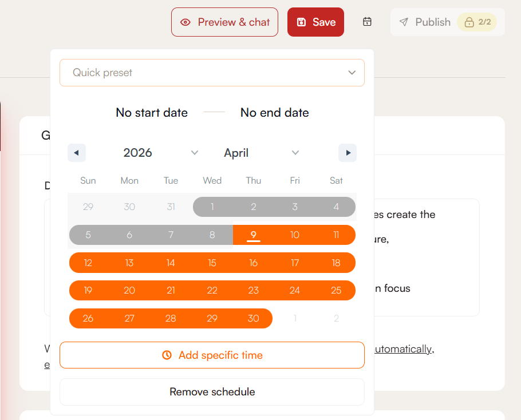Expand the April month selector
This screenshot has width=521, height=420.
tap(261, 153)
